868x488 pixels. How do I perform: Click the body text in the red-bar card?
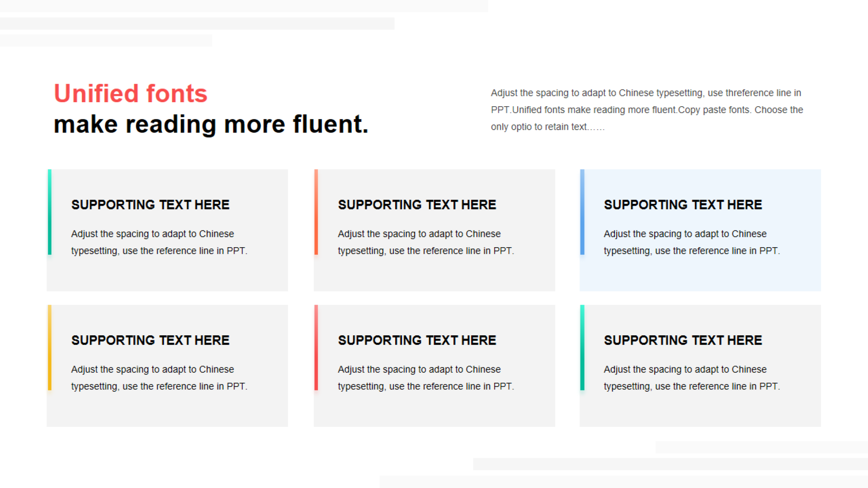point(426,378)
